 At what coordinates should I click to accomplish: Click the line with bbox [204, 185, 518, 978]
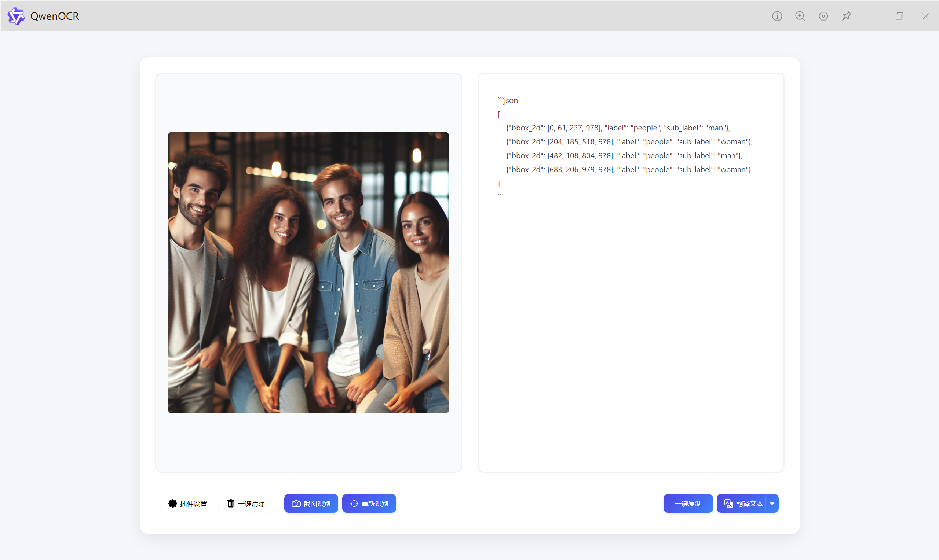[x=629, y=142]
